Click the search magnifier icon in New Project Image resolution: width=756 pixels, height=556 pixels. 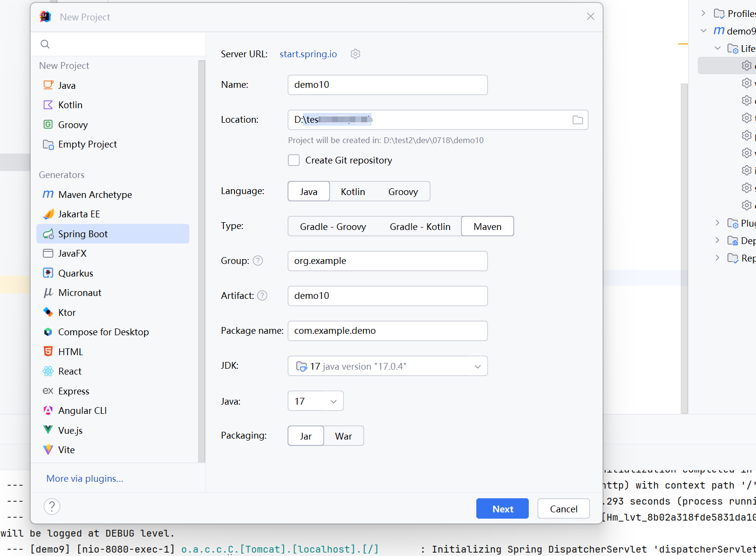click(x=45, y=44)
